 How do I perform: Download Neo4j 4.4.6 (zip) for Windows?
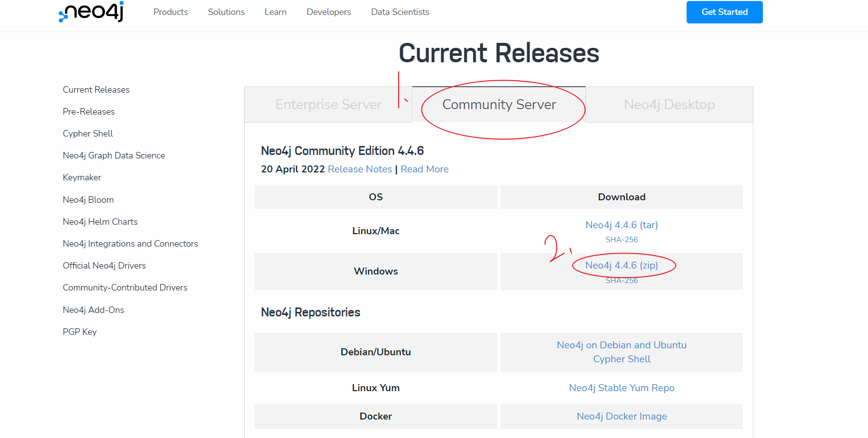(x=621, y=265)
